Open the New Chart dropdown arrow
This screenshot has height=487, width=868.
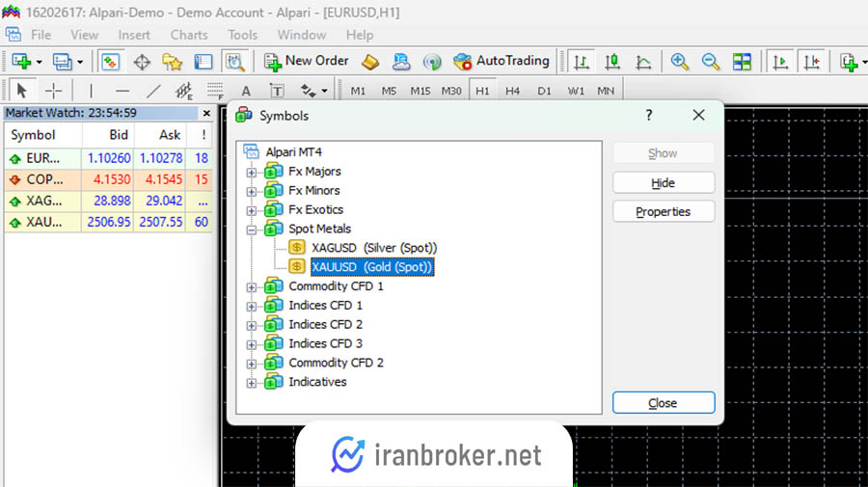[x=39, y=62]
